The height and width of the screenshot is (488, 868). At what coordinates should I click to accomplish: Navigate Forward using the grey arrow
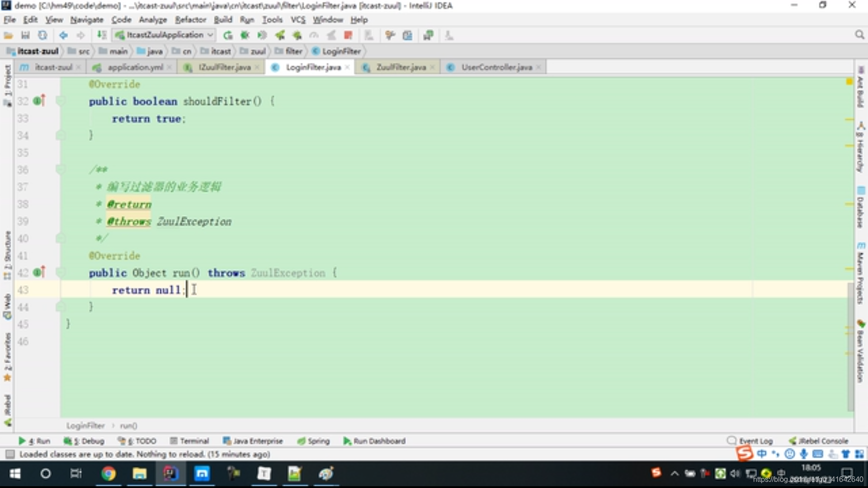coord(80,35)
